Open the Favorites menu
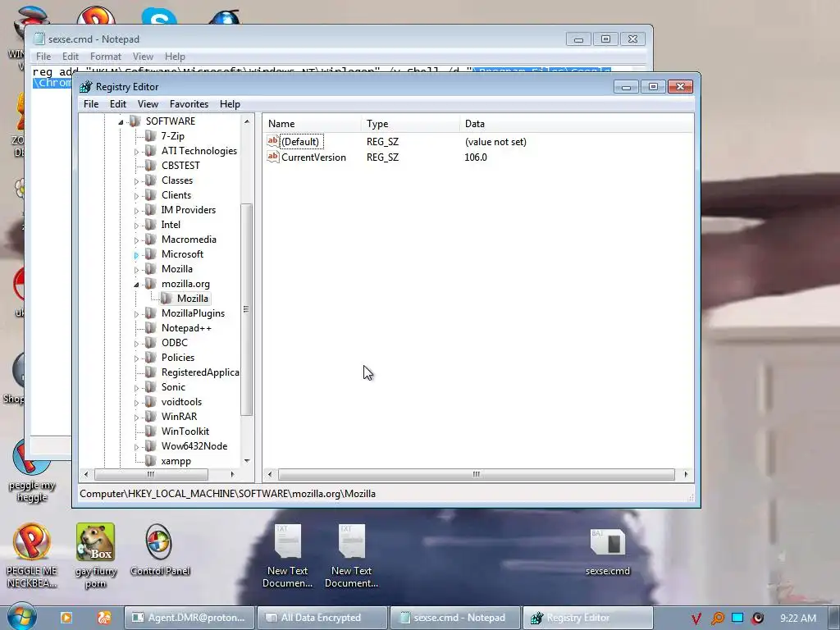Viewport: 840px width, 630px height. click(x=189, y=104)
